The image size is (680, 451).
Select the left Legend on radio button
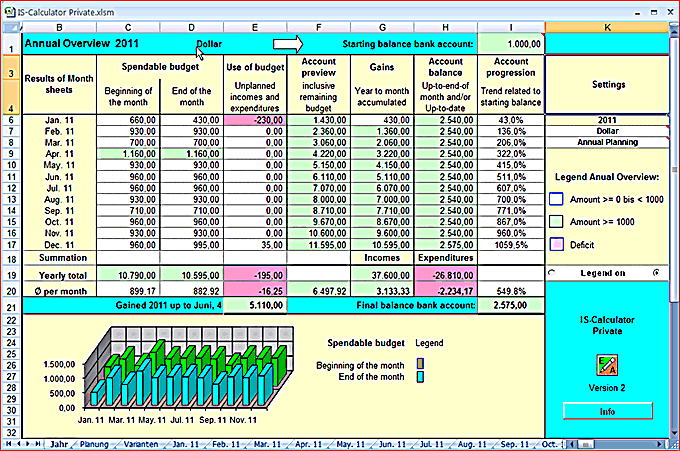(552, 273)
